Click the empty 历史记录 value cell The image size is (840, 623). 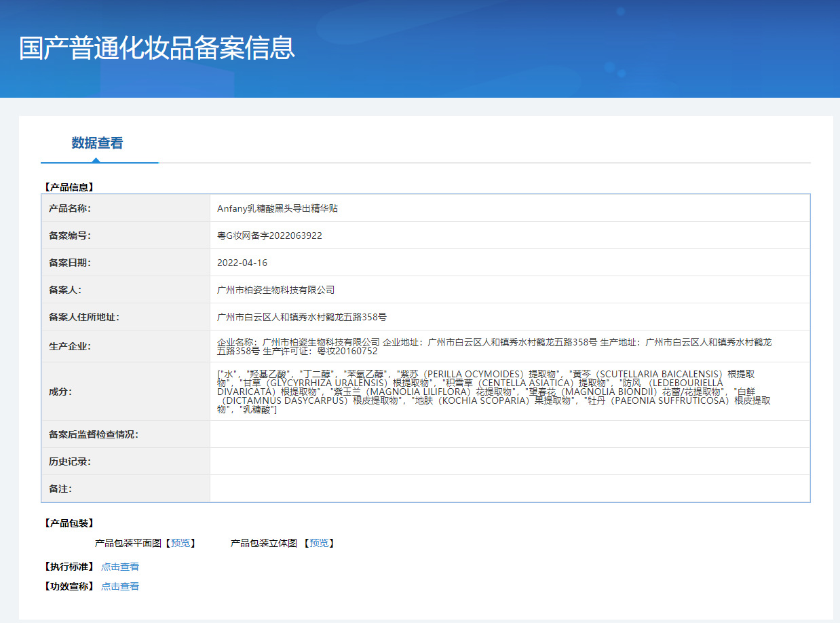pyautogui.click(x=509, y=461)
